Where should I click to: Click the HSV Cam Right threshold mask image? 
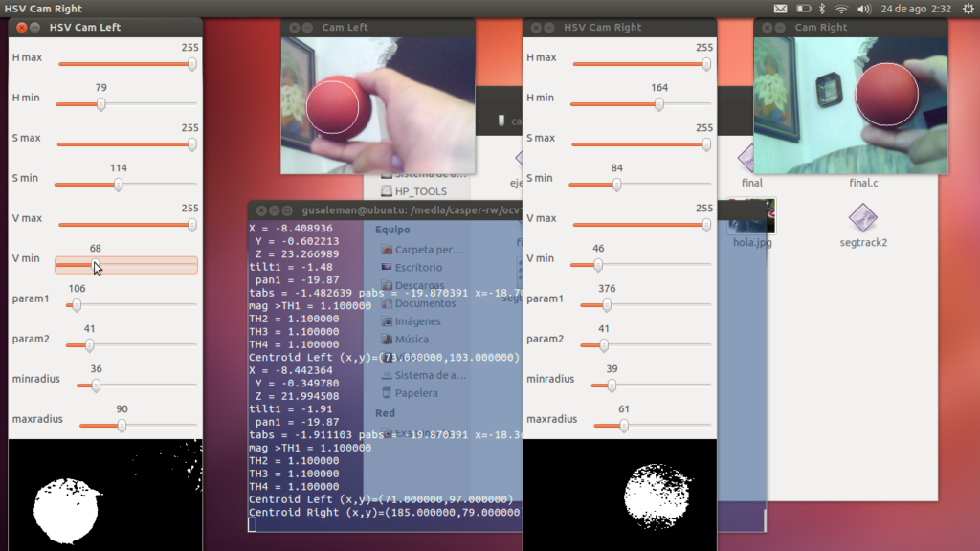[x=620, y=495]
